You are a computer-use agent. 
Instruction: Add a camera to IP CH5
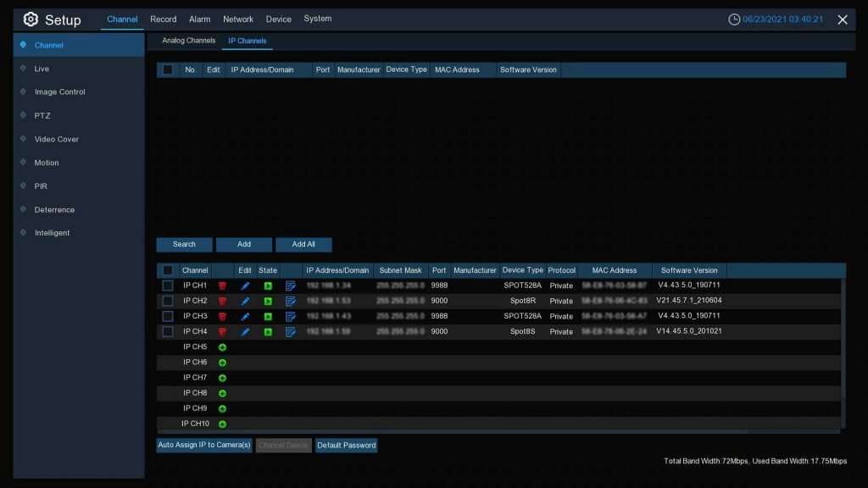pyautogui.click(x=222, y=347)
